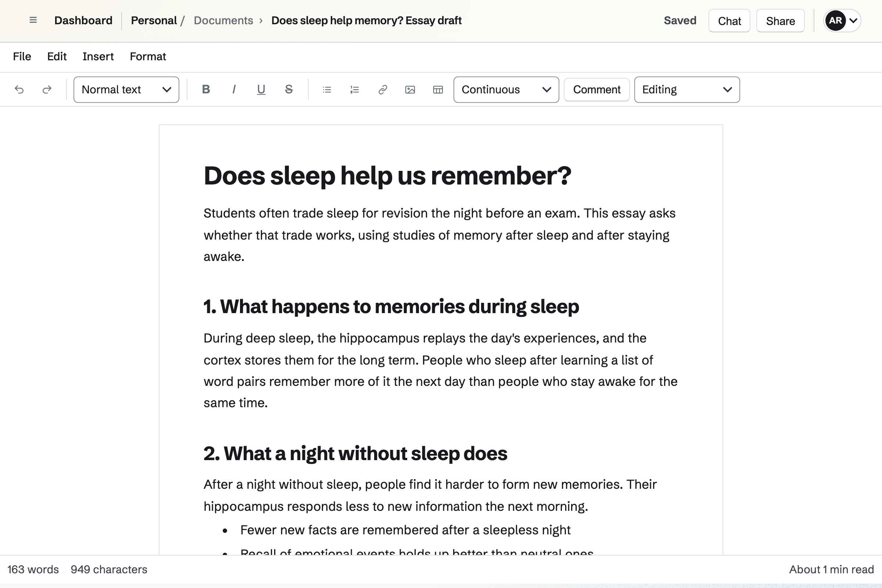Insert a bulleted list
The width and height of the screenshot is (882, 588).
327,90
